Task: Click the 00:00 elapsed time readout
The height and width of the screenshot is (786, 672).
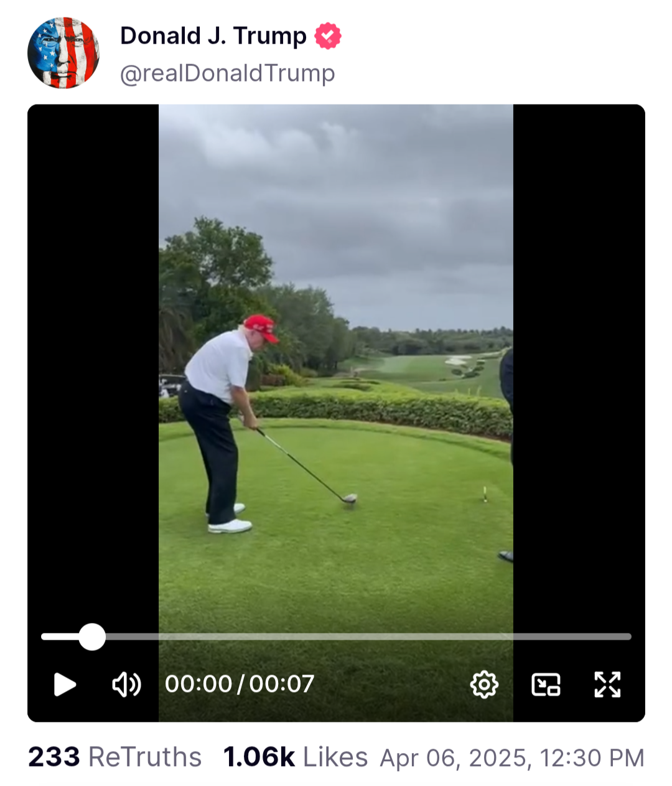Action: click(x=198, y=684)
